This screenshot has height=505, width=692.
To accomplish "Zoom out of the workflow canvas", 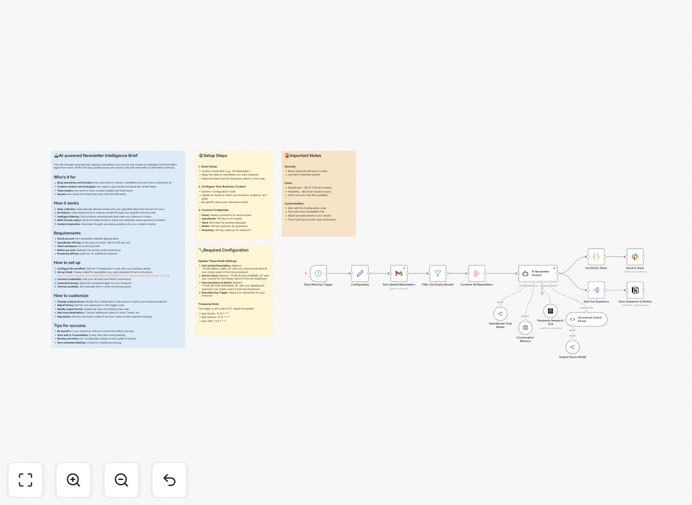I will pyautogui.click(x=121, y=480).
